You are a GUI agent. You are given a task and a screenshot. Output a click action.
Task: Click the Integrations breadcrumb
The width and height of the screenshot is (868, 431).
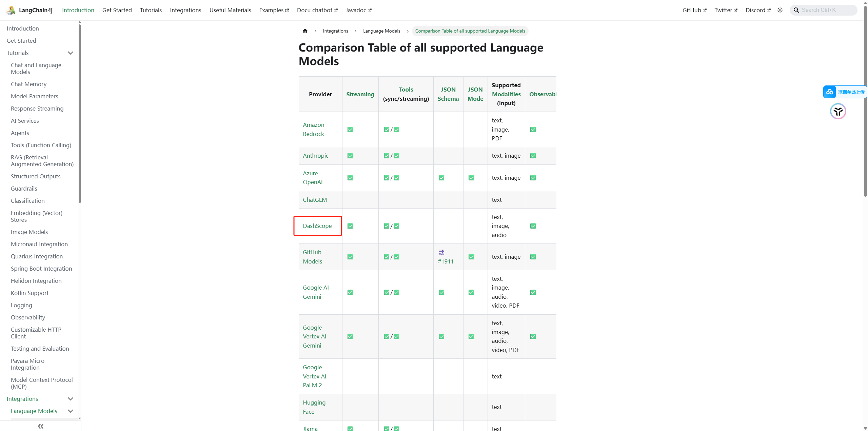[x=335, y=31]
